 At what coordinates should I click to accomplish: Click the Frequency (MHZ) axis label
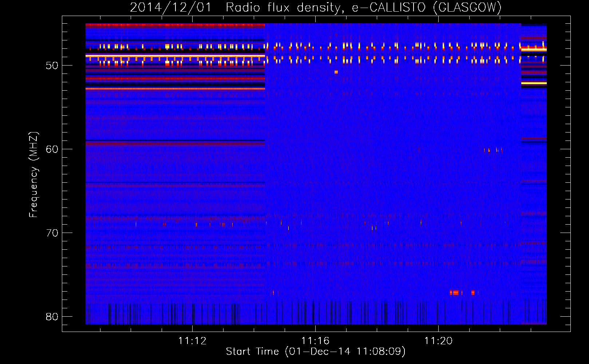coord(33,175)
